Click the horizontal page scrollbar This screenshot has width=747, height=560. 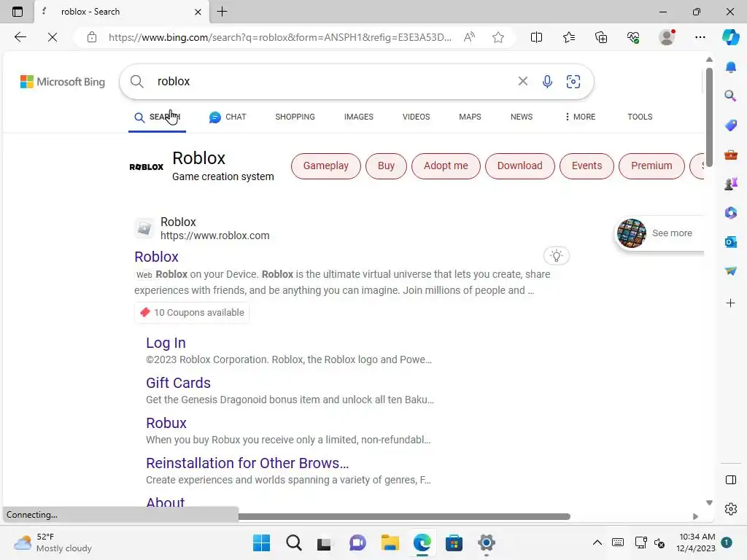coord(404,517)
